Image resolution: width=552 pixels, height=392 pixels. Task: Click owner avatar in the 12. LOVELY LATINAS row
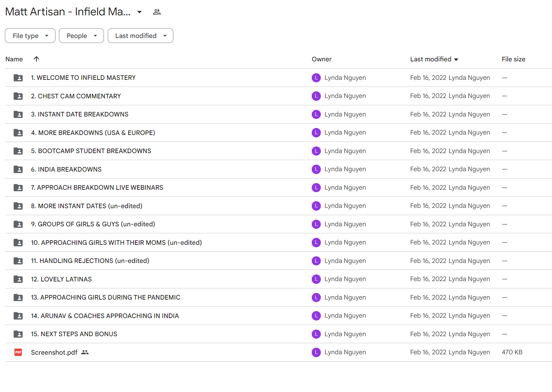tap(316, 279)
